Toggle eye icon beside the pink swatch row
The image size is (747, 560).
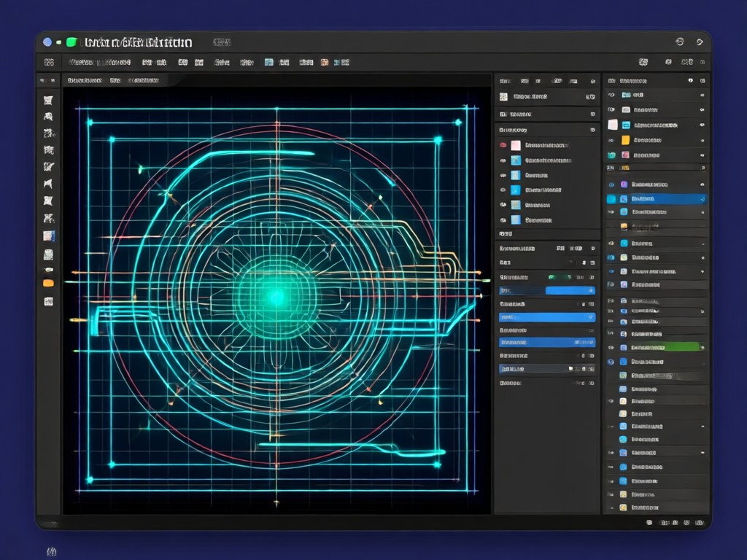[x=503, y=145]
